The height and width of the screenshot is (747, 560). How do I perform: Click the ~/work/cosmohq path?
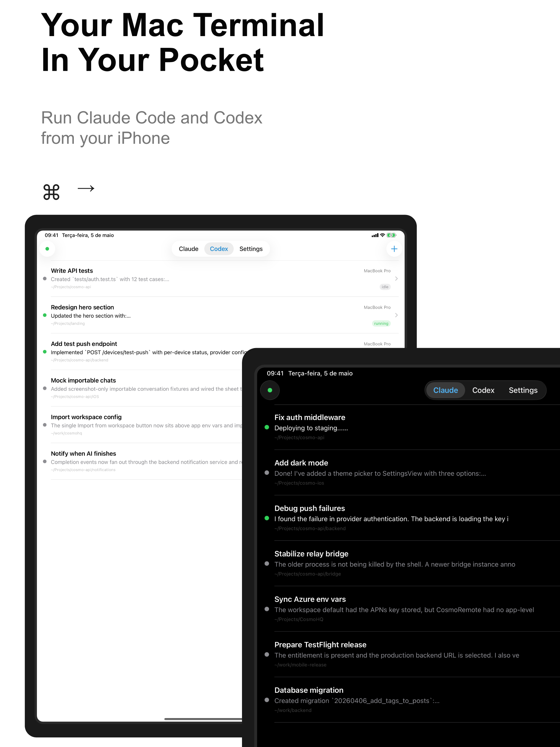66,433
